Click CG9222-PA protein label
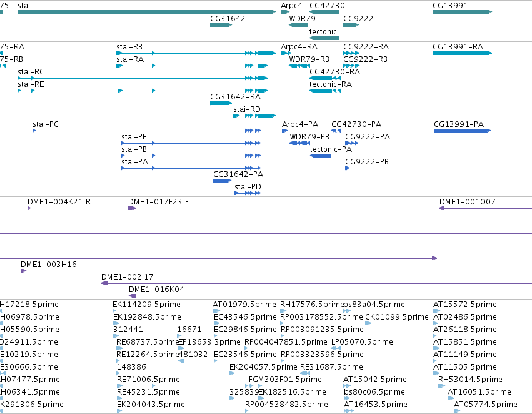Image resolution: width=532 pixels, height=414 pixels. (x=368, y=137)
